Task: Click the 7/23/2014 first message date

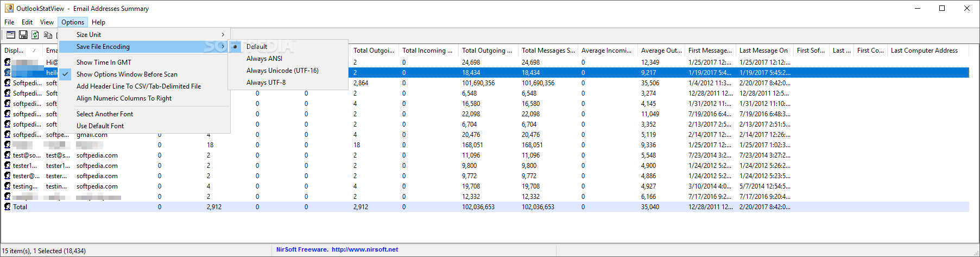Action: point(710,155)
